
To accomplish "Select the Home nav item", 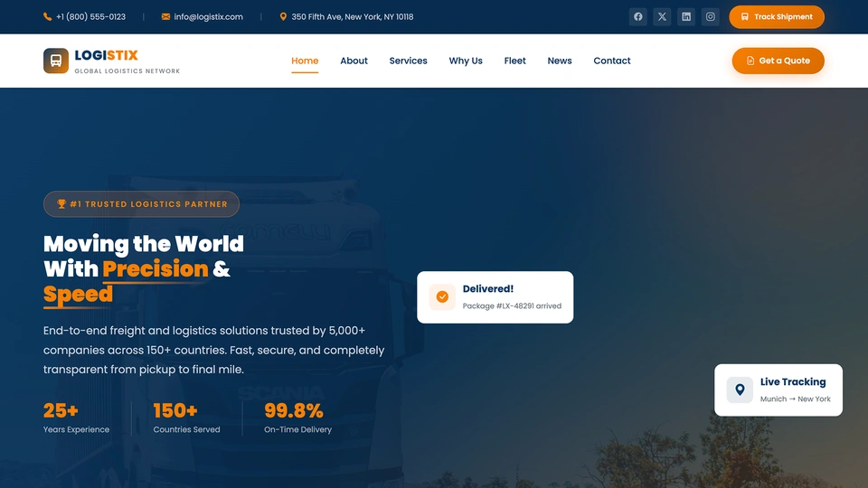I will coord(305,61).
